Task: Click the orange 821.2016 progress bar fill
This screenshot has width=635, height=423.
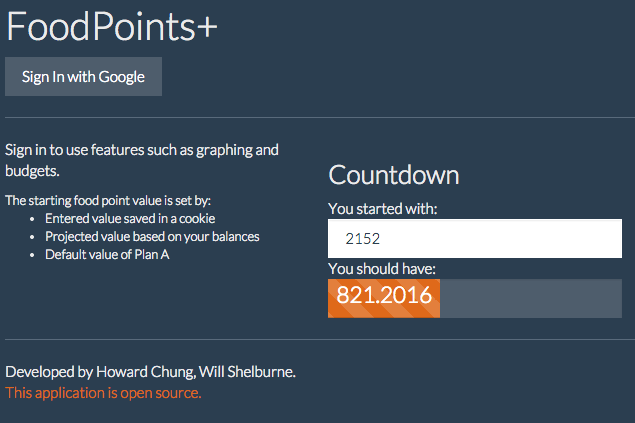Action: tap(384, 298)
